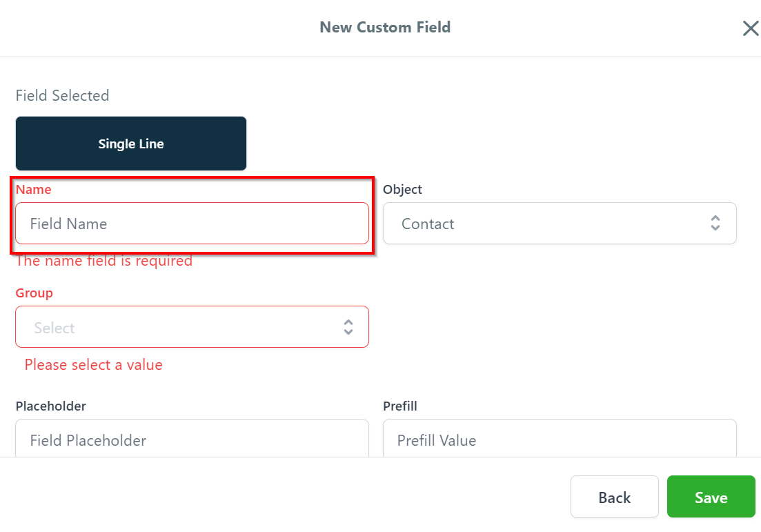Image resolution: width=761 pixels, height=532 pixels.
Task: Focus the Field Name input box
Action: click(x=192, y=224)
